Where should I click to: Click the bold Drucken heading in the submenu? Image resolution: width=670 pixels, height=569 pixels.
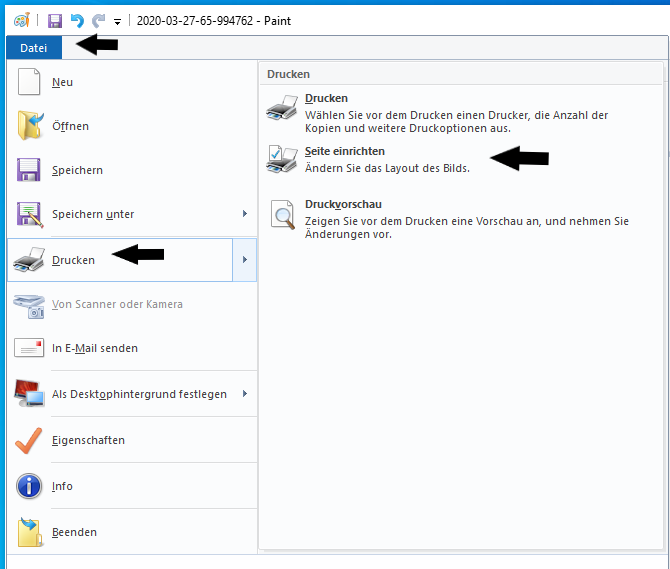pos(326,98)
